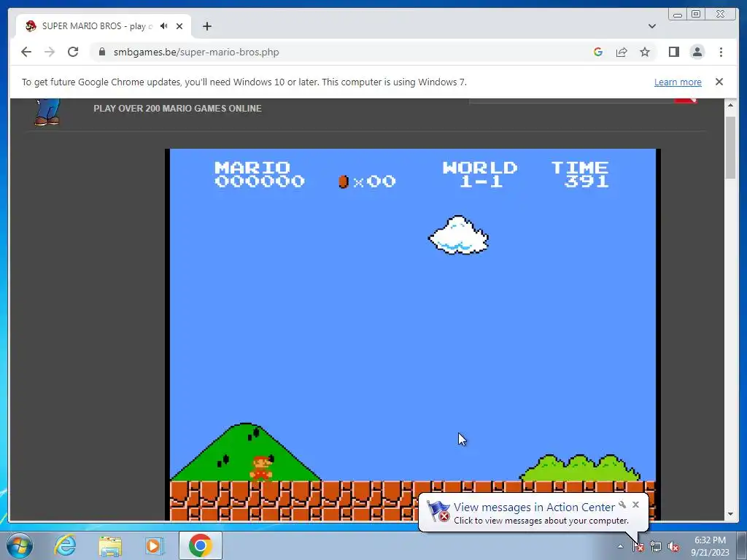The width and height of the screenshot is (747, 560).
Task: Close the SUPER MARIO BROS tab
Action: 179,26
